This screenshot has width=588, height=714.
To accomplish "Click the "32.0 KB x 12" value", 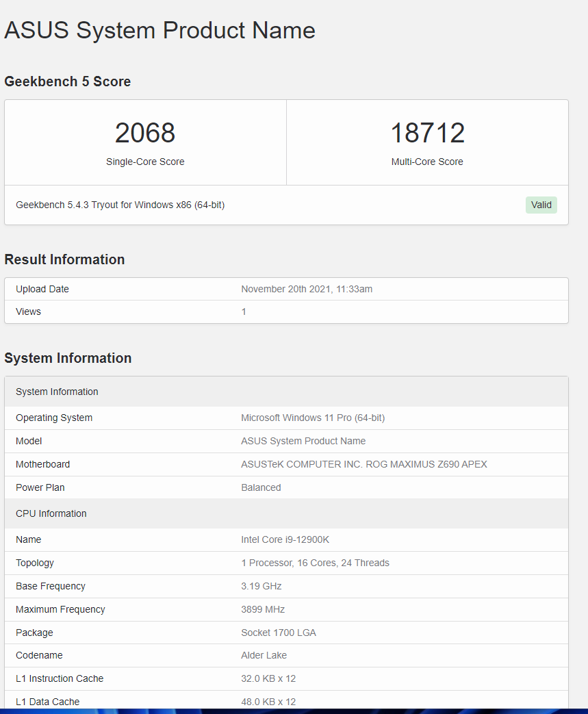I will 268,678.
